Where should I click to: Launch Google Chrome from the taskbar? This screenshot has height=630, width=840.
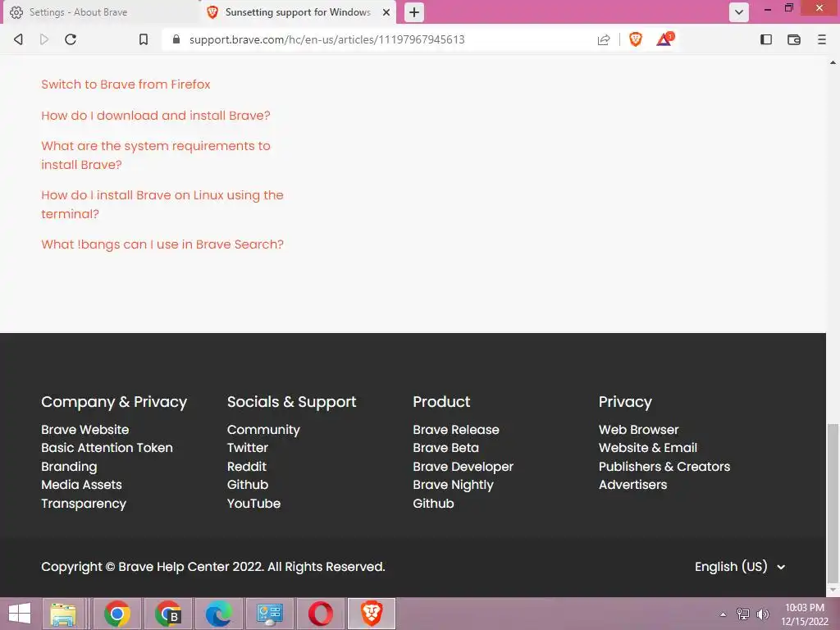(x=117, y=614)
